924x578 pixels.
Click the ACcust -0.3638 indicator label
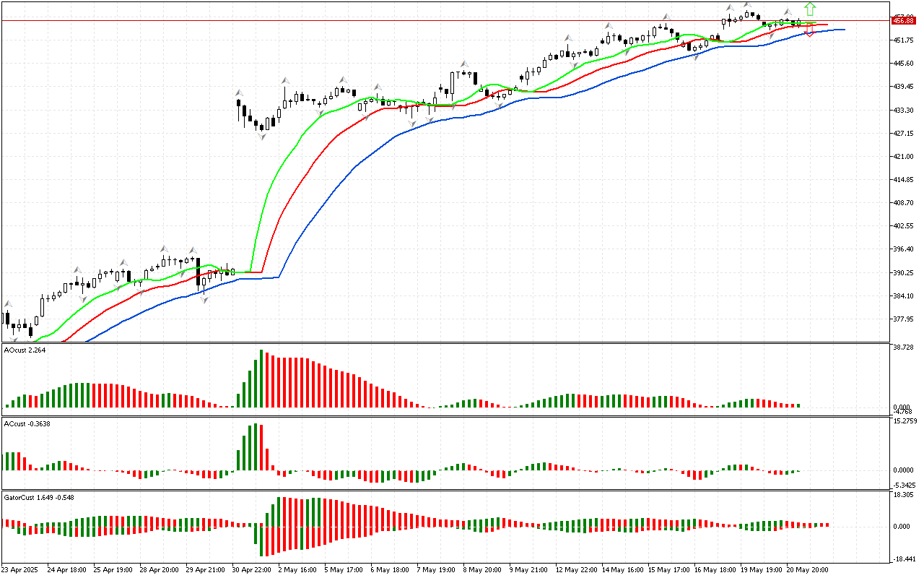(27, 423)
